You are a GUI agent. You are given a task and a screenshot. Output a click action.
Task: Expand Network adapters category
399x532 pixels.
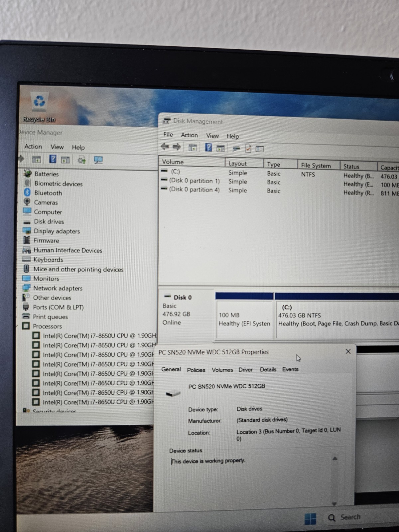click(x=58, y=288)
